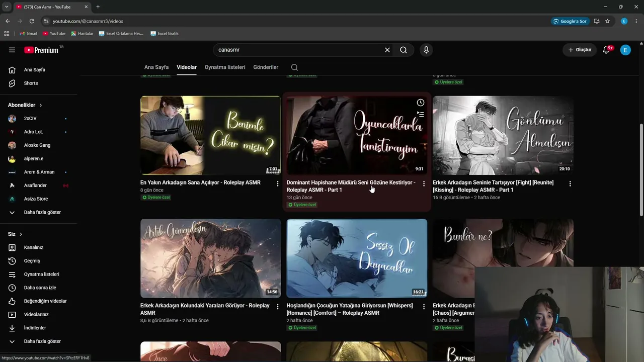Open the Gmail bookmark
Image resolution: width=644 pixels, height=362 pixels.
point(28,34)
